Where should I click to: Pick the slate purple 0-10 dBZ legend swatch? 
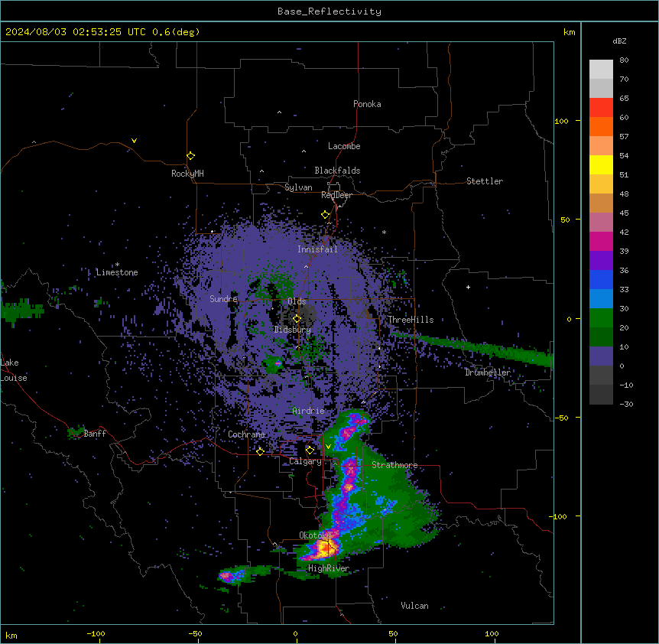pyautogui.click(x=601, y=356)
